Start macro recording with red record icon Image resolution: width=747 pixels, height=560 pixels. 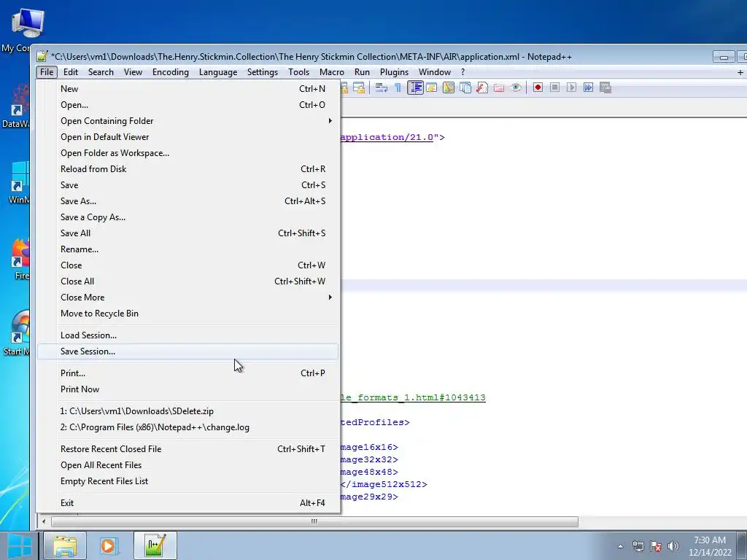[538, 87]
